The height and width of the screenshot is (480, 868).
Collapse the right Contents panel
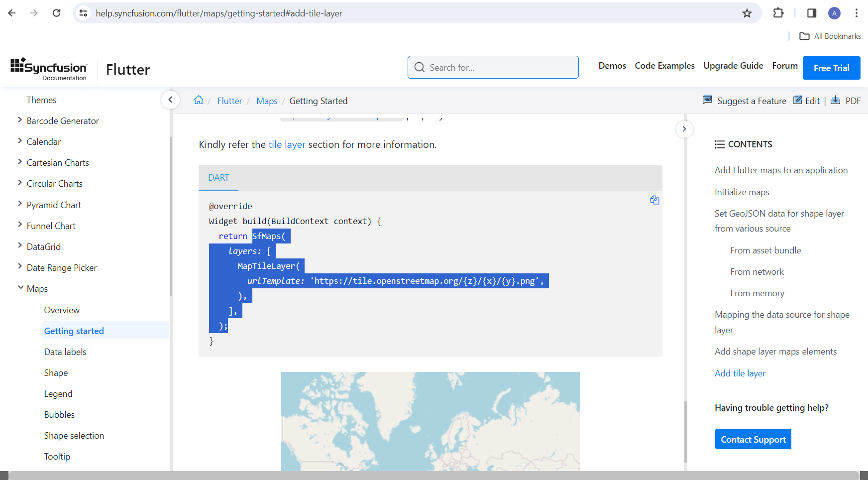point(684,129)
